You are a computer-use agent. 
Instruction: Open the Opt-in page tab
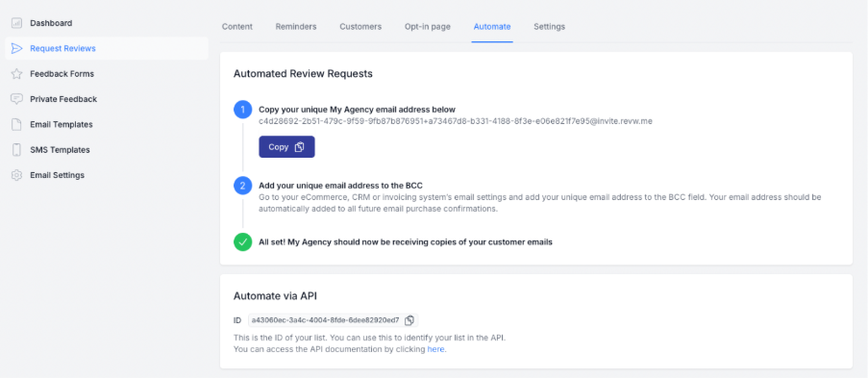(x=428, y=27)
